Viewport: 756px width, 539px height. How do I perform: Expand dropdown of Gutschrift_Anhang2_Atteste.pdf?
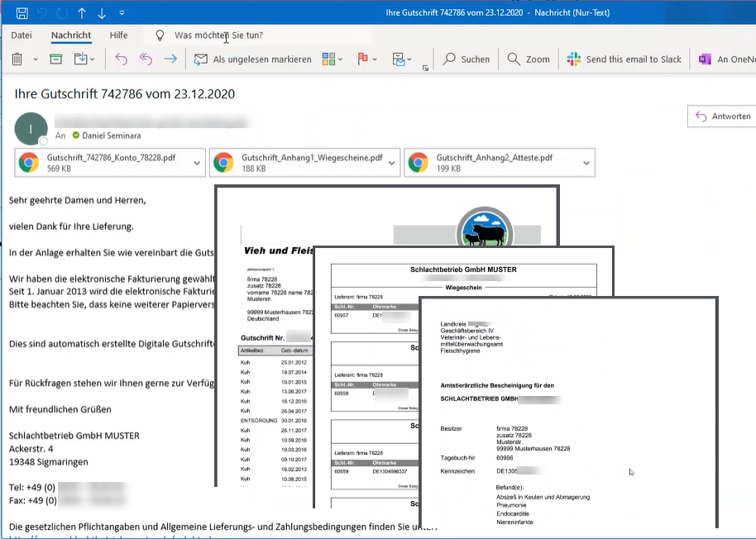click(x=586, y=163)
